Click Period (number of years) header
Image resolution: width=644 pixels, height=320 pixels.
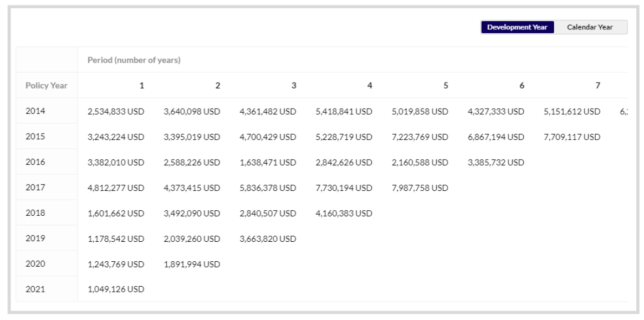(x=134, y=60)
